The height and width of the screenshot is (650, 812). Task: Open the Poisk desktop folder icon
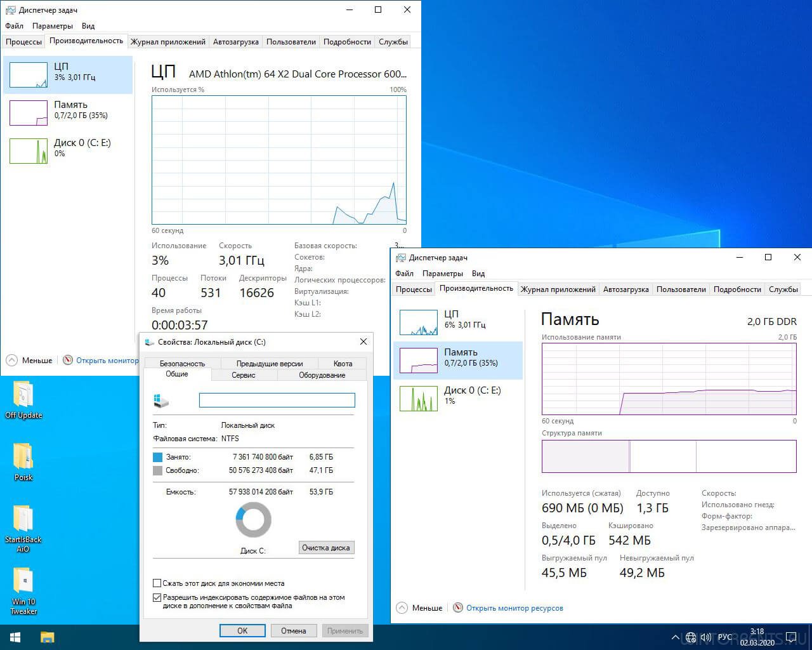[23, 462]
